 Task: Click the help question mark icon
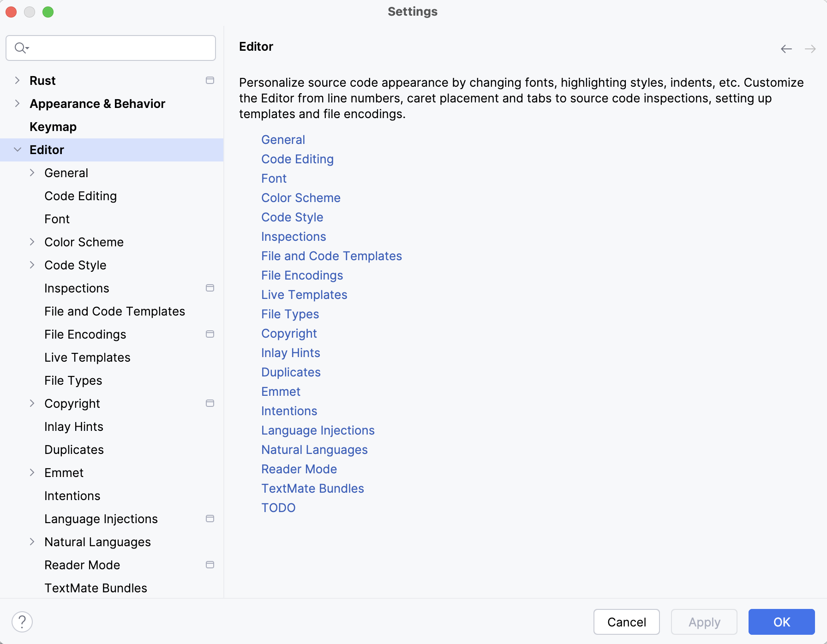[x=23, y=621]
